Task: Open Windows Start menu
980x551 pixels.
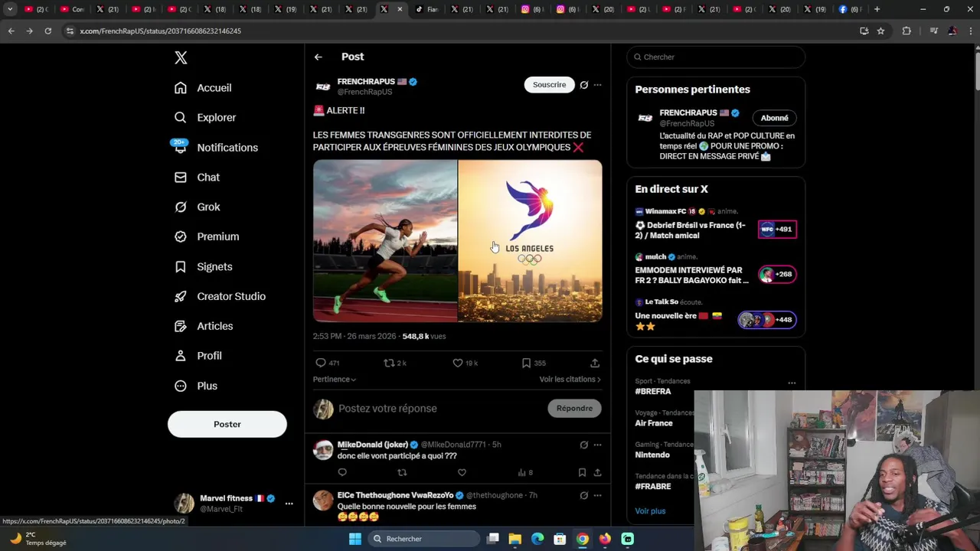Action: (354, 539)
